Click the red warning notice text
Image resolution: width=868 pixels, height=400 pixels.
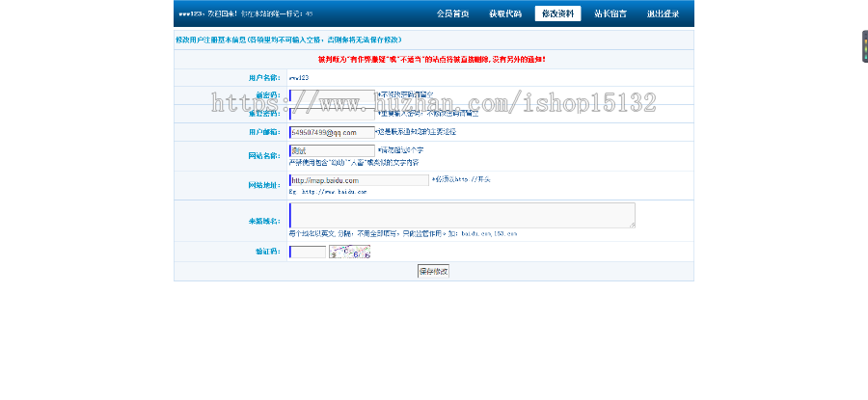pyautogui.click(x=432, y=59)
